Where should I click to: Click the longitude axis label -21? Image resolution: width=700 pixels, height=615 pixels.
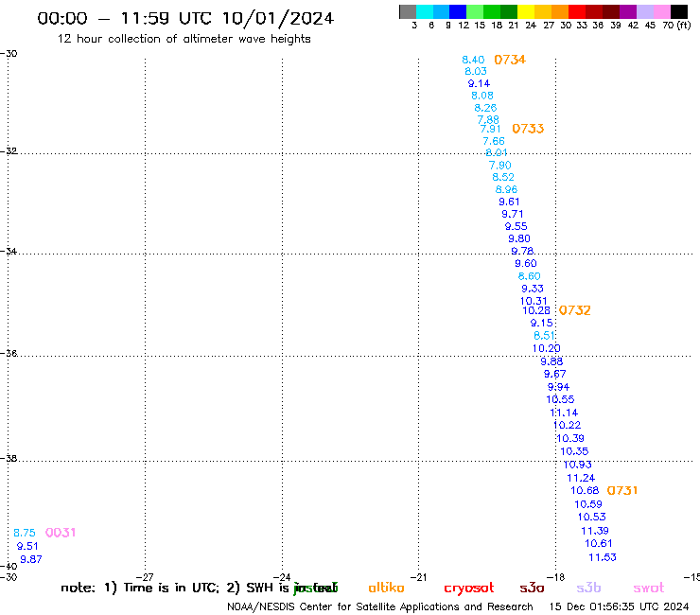(418, 577)
